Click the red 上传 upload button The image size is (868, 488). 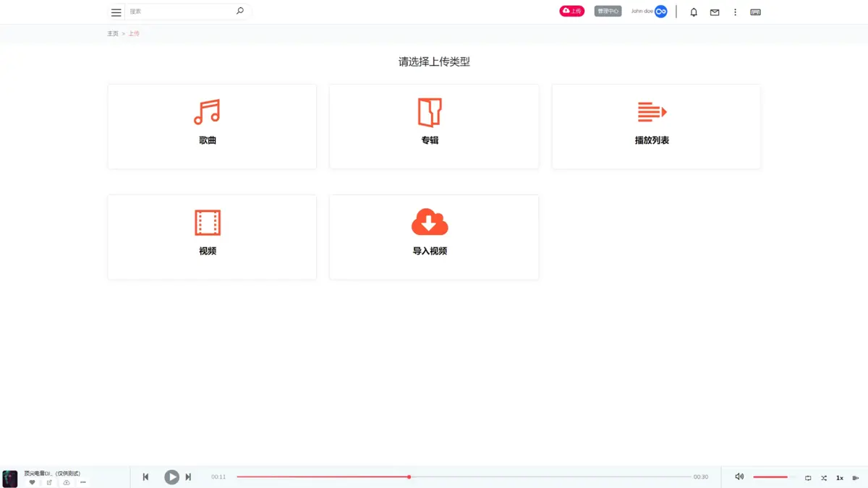click(x=571, y=12)
